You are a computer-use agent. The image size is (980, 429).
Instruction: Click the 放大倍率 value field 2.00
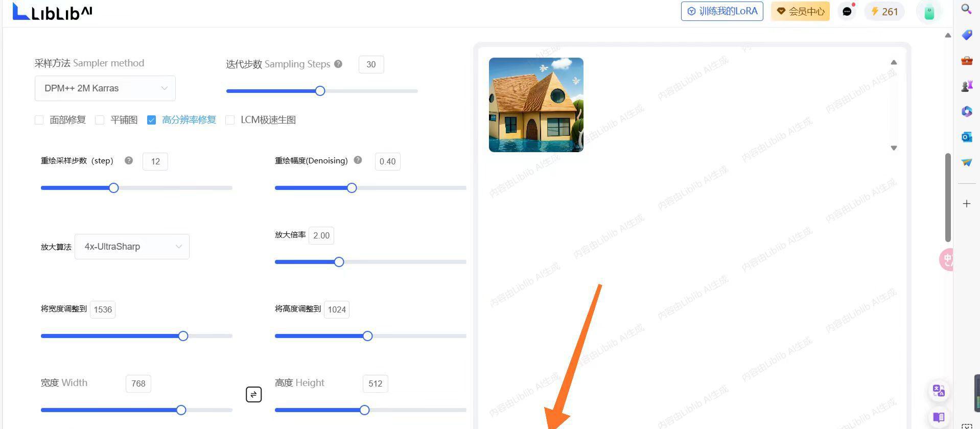click(321, 235)
